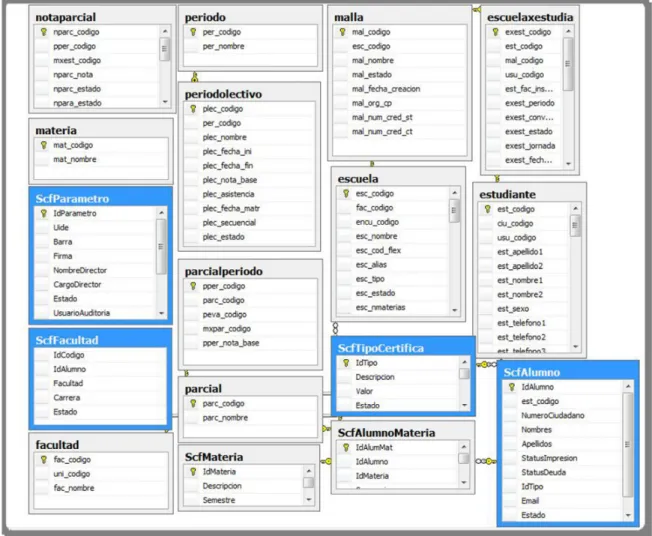Click the key icon beside mat_codigo
This screenshot has width=652, height=536.
[x=43, y=145]
